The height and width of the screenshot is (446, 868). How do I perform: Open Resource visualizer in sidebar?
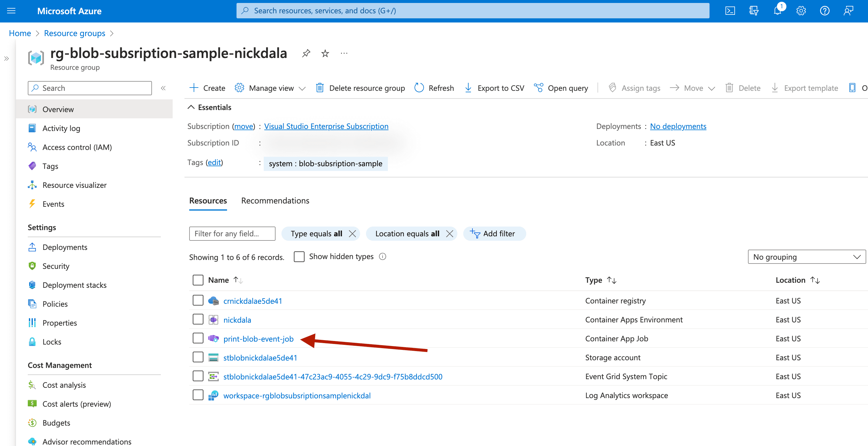(x=74, y=185)
